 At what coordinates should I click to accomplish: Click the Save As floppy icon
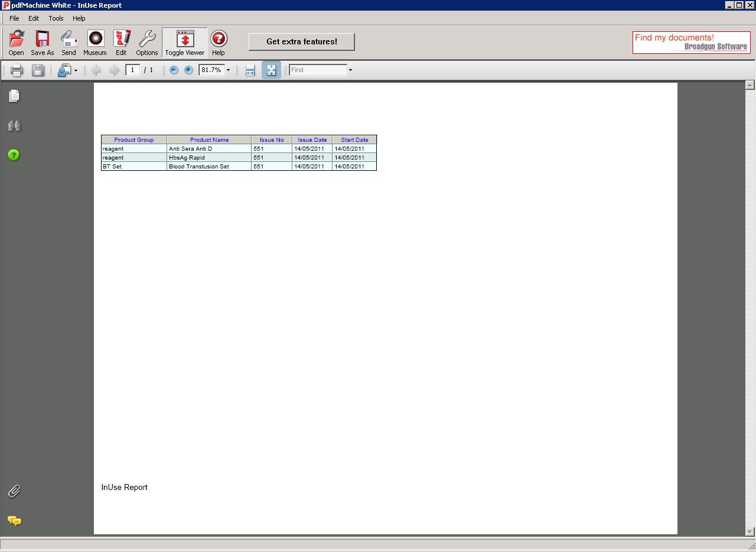43,43
